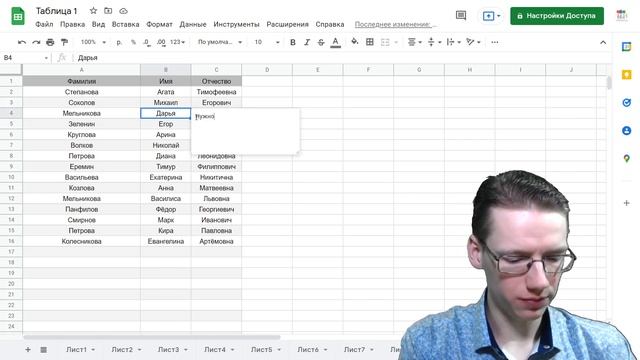Star the document Таблица 1

tap(93, 11)
